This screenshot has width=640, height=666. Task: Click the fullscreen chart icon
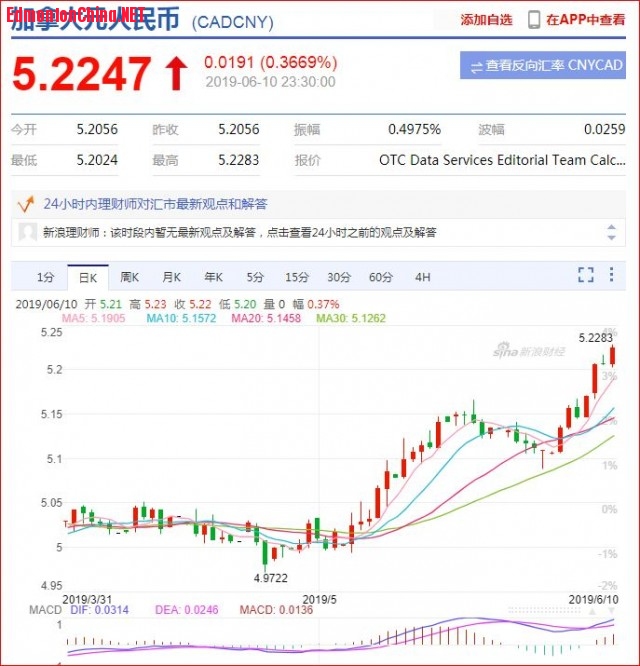click(586, 276)
